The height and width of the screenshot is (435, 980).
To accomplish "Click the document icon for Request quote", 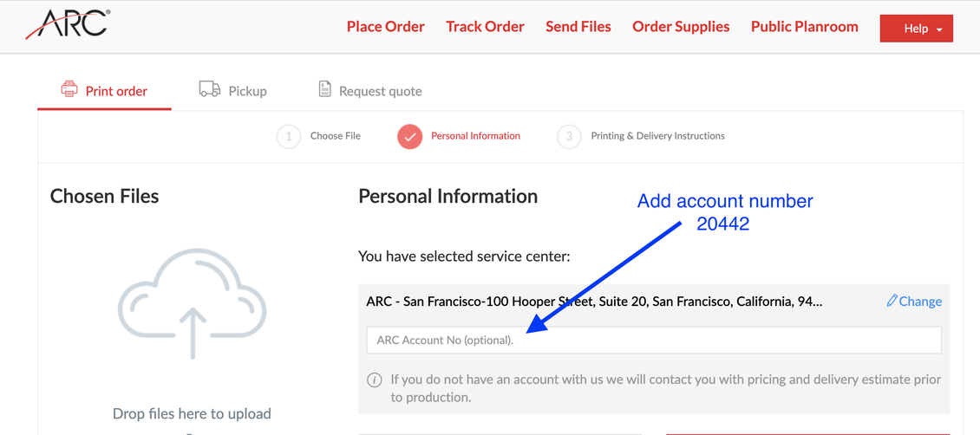I will [324, 89].
